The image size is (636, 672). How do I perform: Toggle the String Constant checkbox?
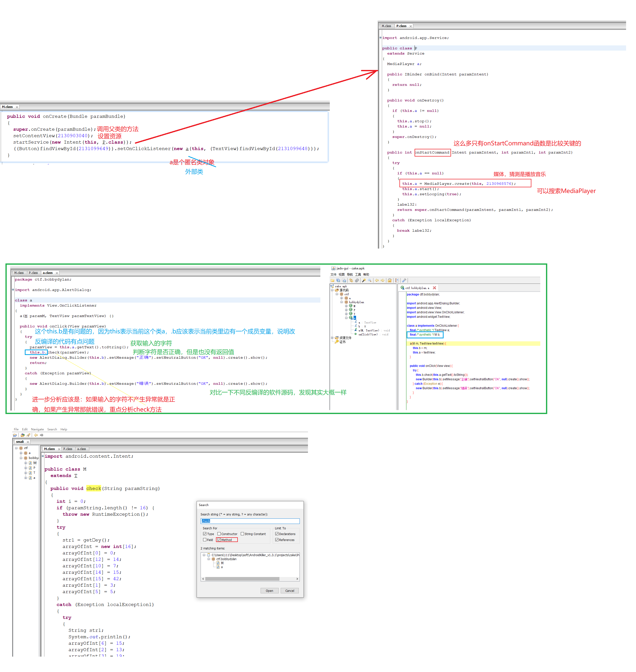(x=242, y=534)
